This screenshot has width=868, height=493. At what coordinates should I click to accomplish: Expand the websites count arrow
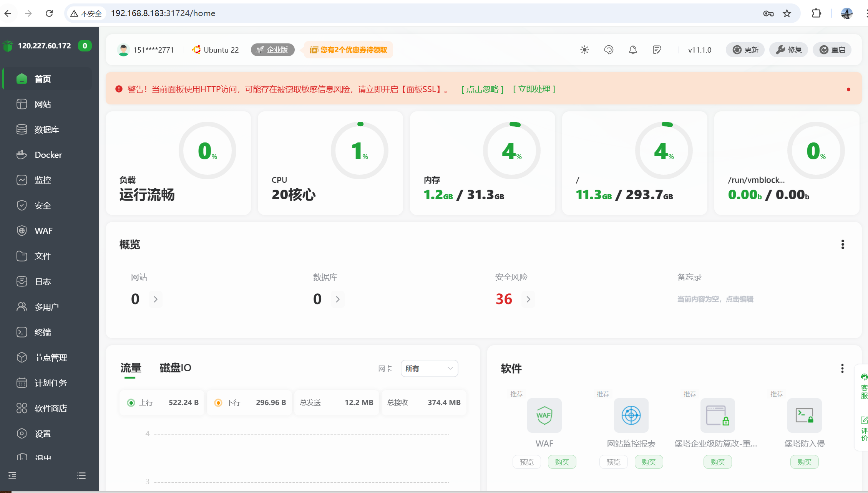[x=156, y=299]
